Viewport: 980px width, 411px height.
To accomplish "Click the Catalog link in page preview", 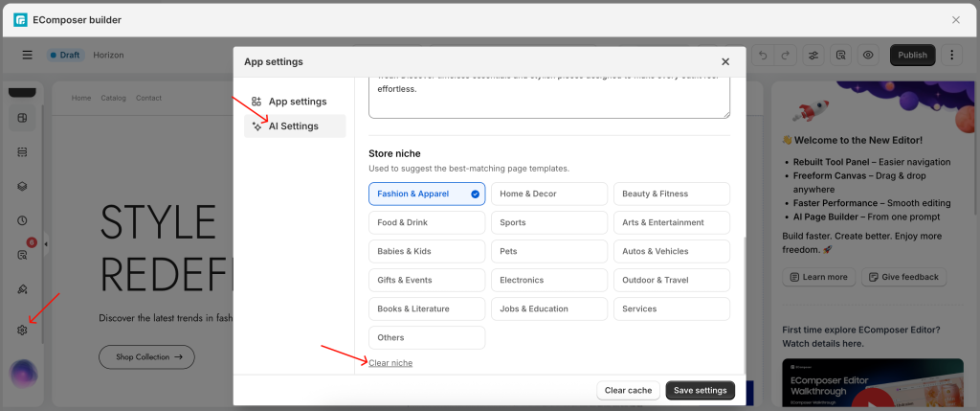I will (x=113, y=99).
